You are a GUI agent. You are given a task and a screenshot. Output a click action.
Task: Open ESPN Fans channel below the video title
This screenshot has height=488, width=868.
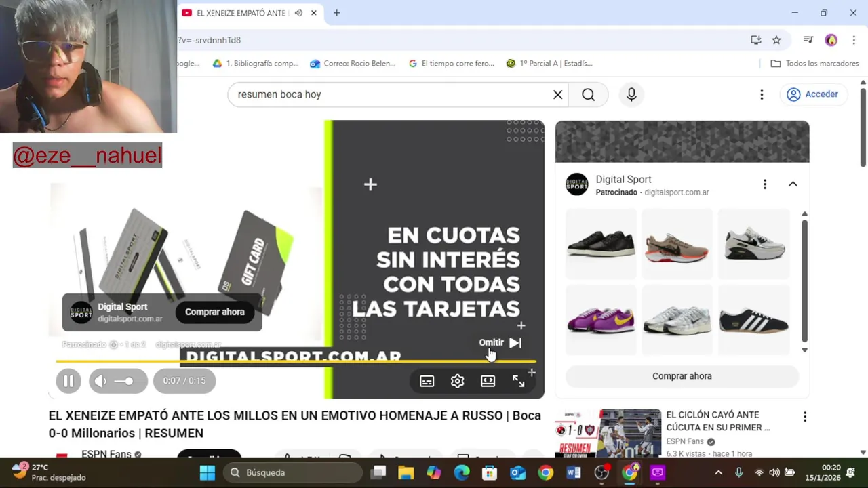pyautogui.click(x=106, y=453)
